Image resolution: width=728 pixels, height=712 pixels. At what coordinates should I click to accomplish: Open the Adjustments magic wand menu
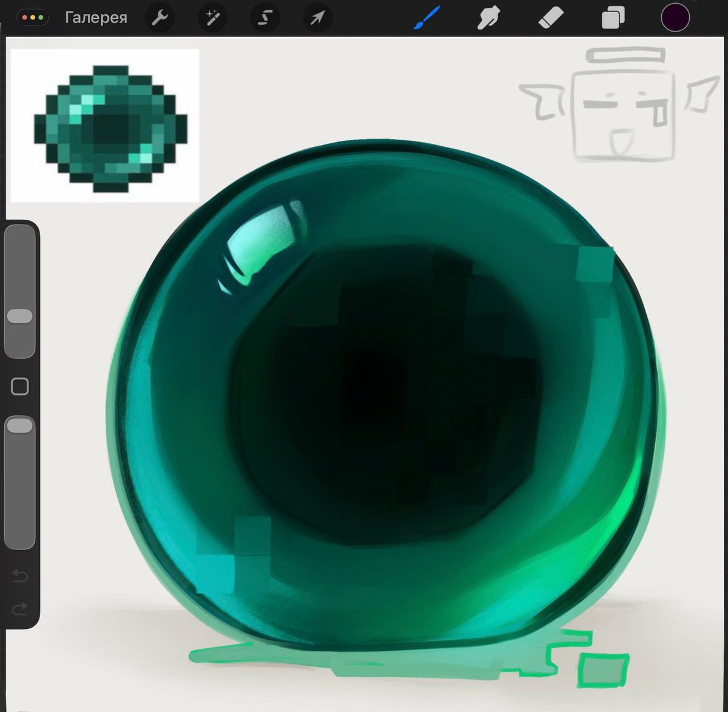click(x=212, y=18)
